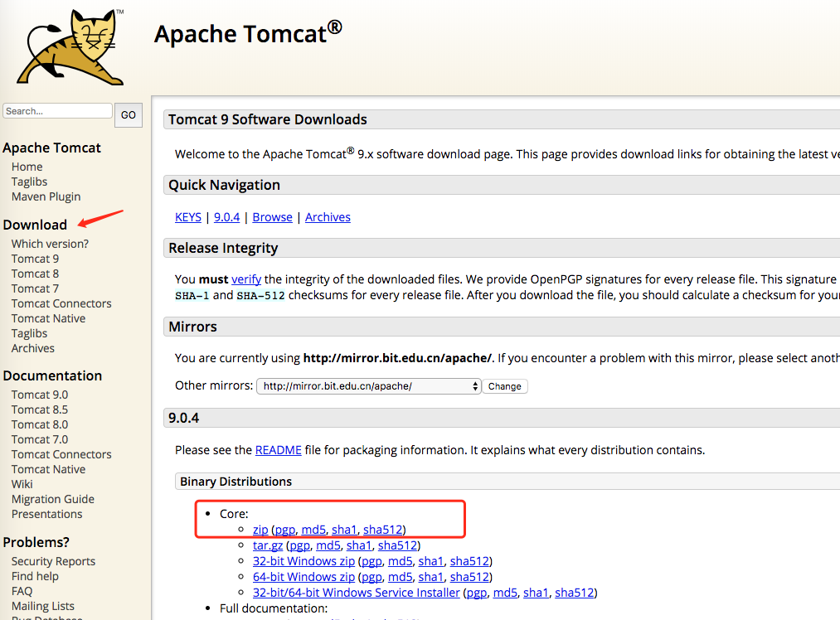Open the Maven Plugin link
Image resolution: width=840 pixels, height=620 pixels.
46,196
